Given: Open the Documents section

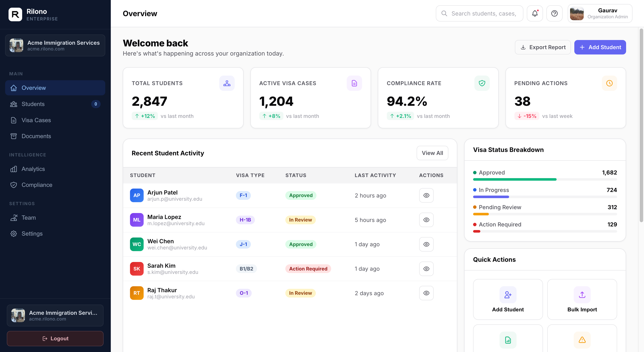Looking at the screenshot, I should tap(55, 136).
